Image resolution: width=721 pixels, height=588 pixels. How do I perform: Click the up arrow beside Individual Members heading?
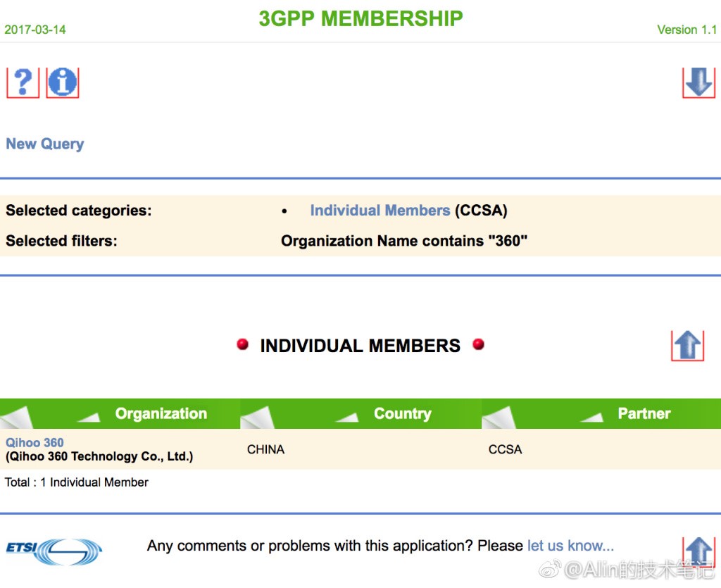[687, 345]
